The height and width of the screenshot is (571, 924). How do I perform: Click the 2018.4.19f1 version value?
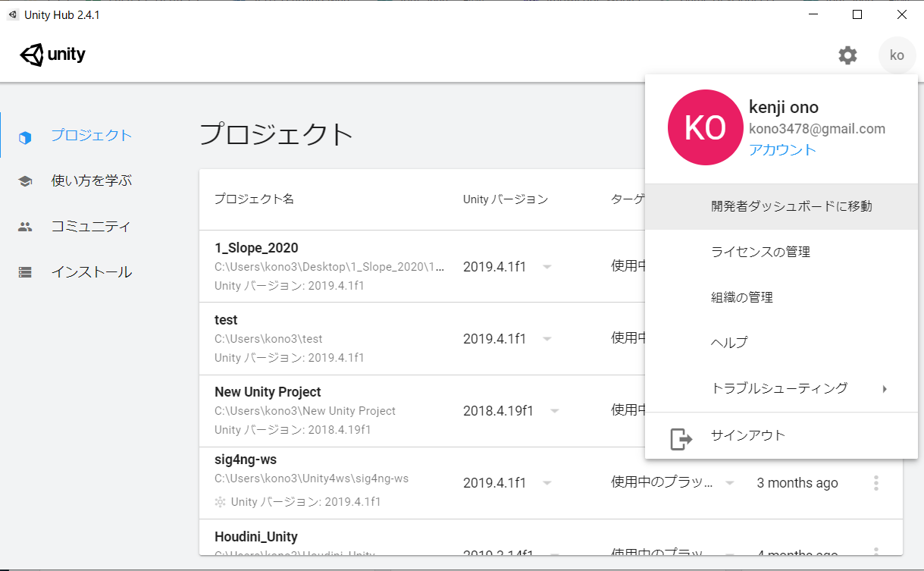tap(498, 411)
